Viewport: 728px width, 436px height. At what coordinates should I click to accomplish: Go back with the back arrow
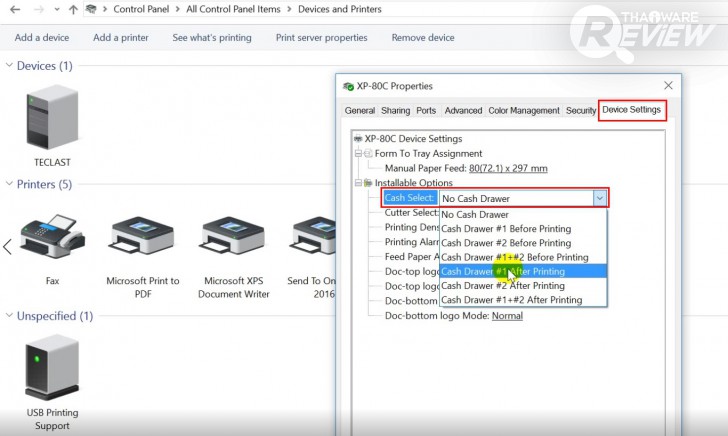click(15, 9)
